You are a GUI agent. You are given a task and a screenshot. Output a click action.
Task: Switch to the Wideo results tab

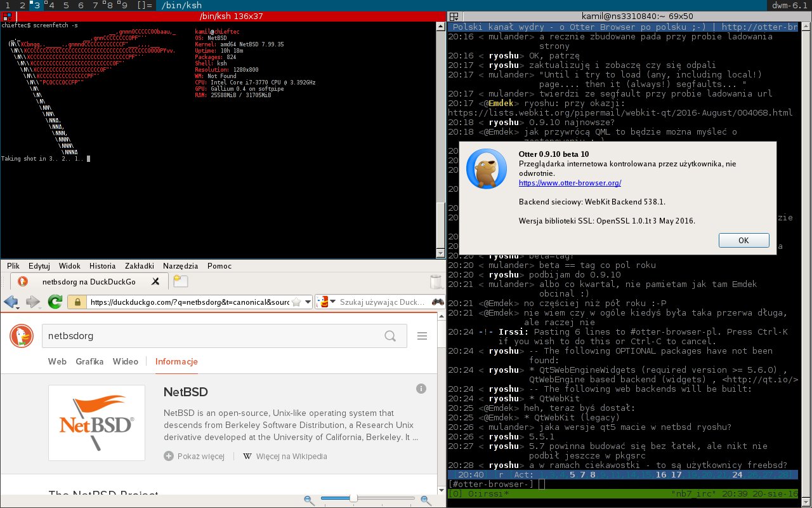coord(126,361)
